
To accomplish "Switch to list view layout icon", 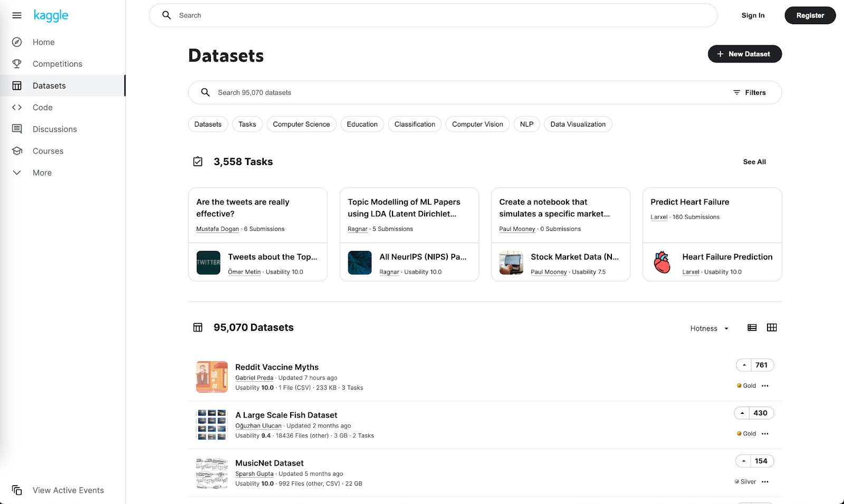I will (x=752, y=328).
